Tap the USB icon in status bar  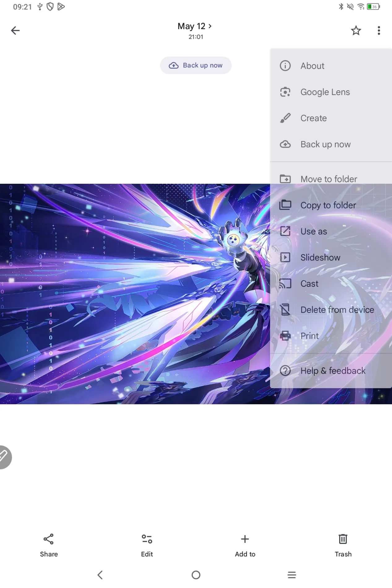pos(40,6)
